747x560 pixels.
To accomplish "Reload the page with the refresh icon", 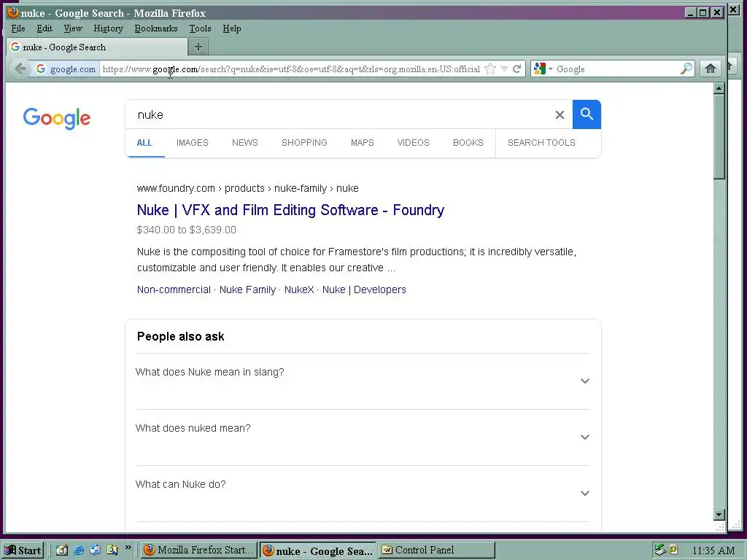I will (x=517, y=69).
